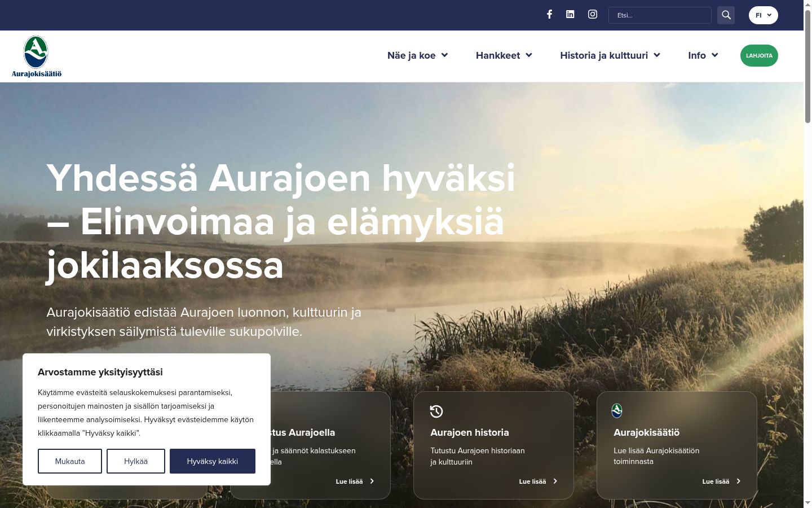Open the FI language dropdown
The width and height of the screenshot is (812, 508).
point(764,15)
